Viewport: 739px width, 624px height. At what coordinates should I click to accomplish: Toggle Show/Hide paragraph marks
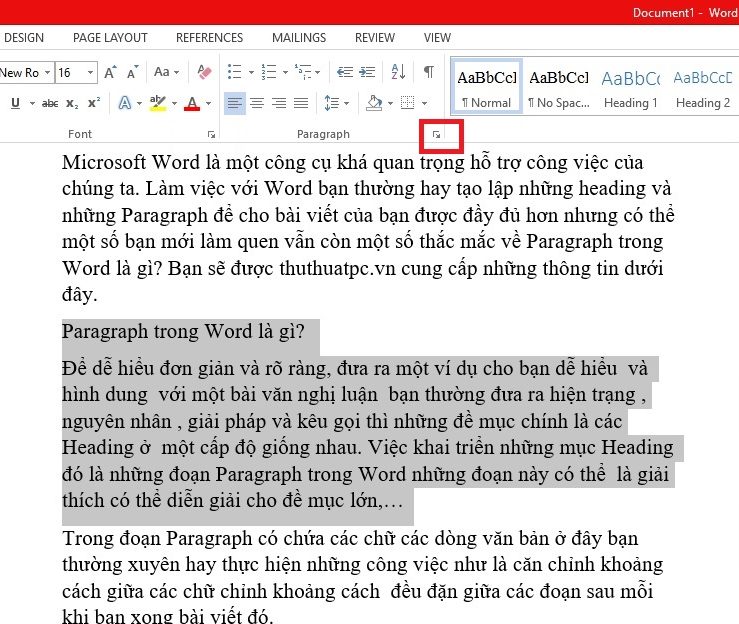tap(428, 72)
